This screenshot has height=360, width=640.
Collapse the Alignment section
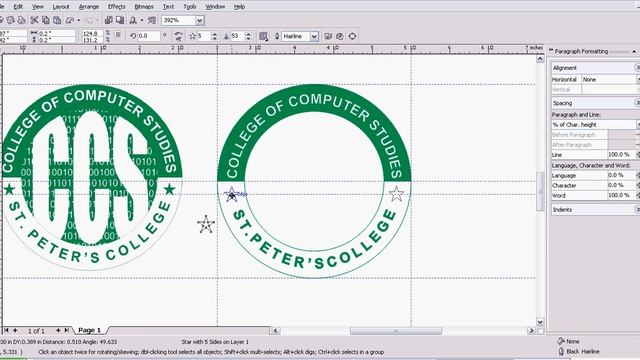[x=638, y=67]
